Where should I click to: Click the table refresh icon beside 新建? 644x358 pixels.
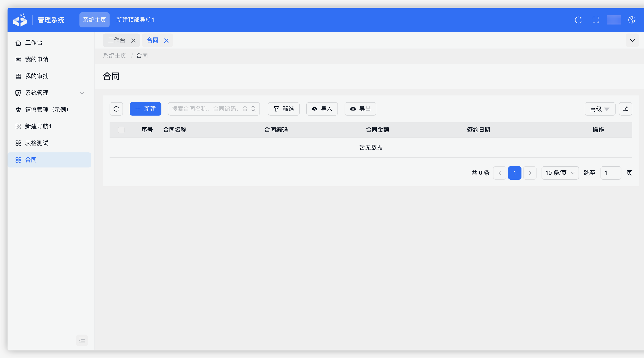pos(116,109)
